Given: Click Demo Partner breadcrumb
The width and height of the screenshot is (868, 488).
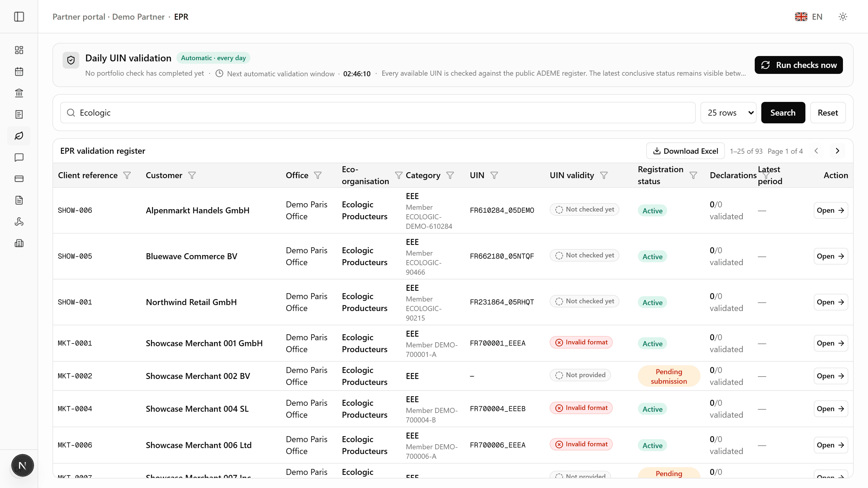Looking at the screenshot, I should pyautogui.click(x=138, y=16).
